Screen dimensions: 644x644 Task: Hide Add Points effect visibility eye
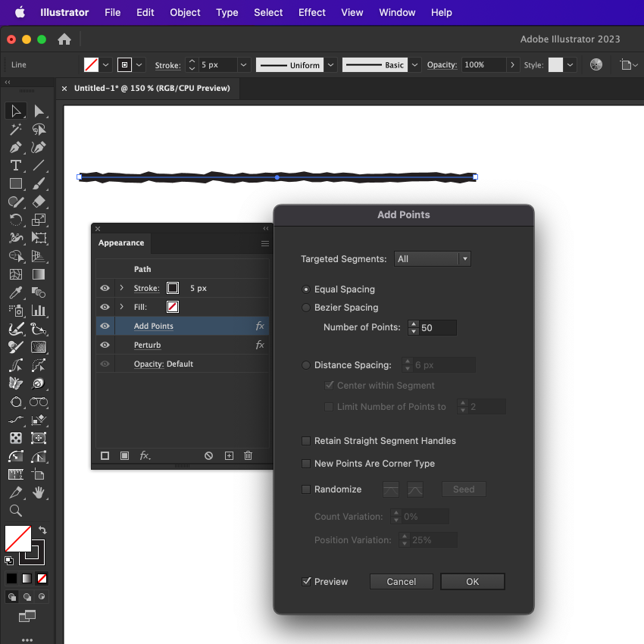105,326
